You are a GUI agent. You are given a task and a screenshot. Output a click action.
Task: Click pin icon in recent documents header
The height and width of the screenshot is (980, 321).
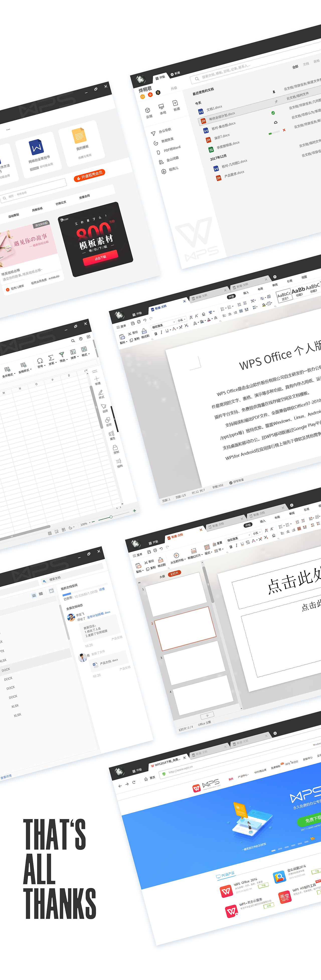(x=274, y=92)
